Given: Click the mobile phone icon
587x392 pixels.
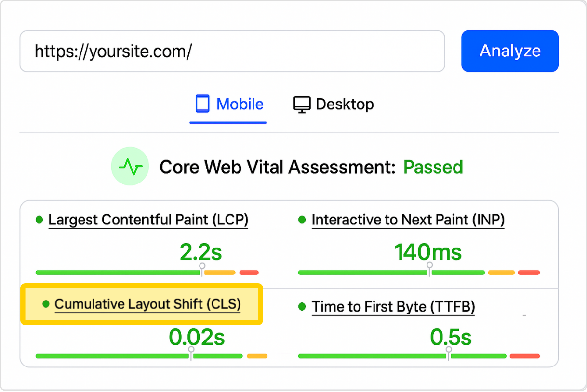Looking at the screenshot, I should (202, 104).
